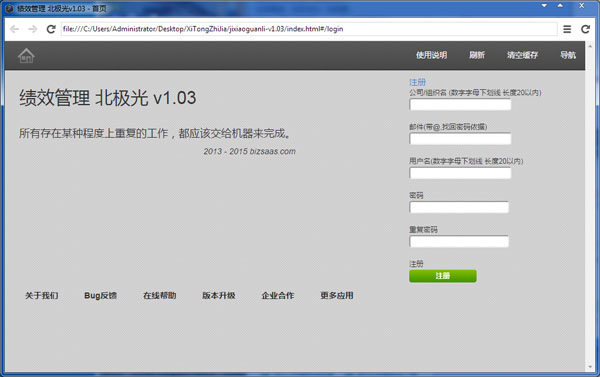Focus the 用户名 input field
The height and width of the screenshot is (377, 600).
point(460,173)
